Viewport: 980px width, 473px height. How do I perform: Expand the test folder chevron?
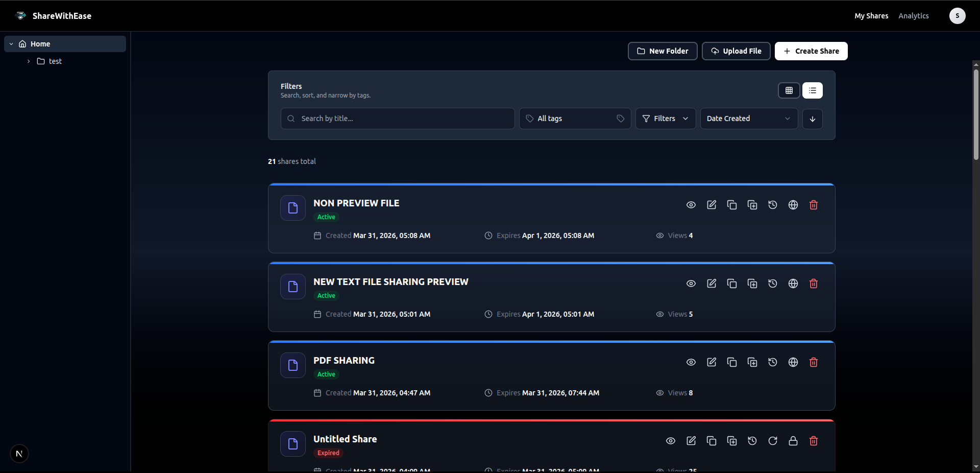pyautogui.click(x=29, y=61)
